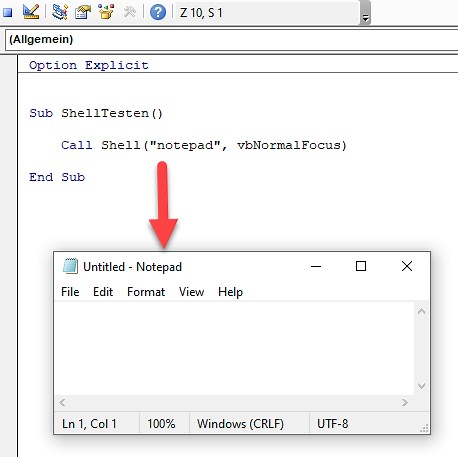The height and width of the screenshot is (457, 458).
Task: Click the 'Sub ShellTesten()' code line
Action: [96, 113]
